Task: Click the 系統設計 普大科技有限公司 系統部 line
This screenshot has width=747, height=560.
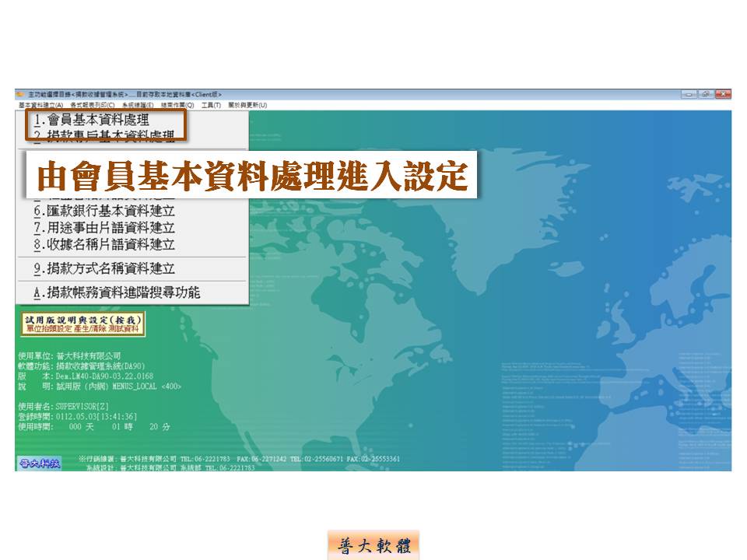Action: (170, 467)
